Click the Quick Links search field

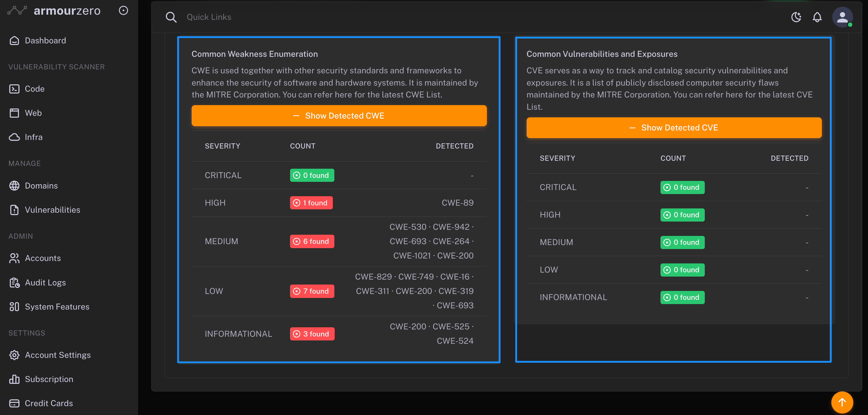(209, 17)
